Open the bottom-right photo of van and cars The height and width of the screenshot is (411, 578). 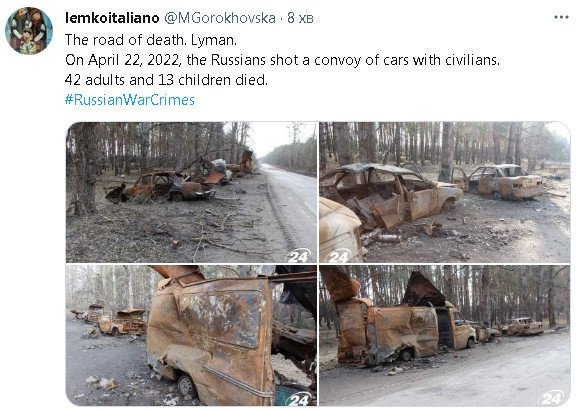(445, 335)
